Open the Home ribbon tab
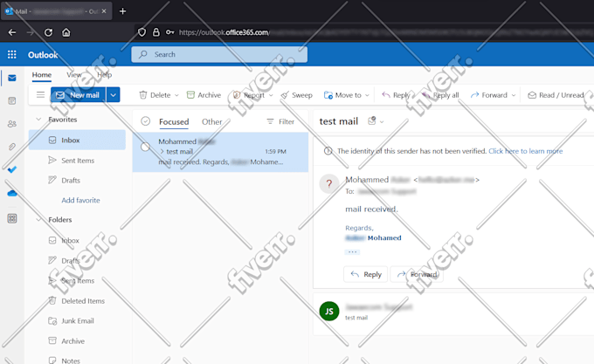The height and width of the screenshot is (364, 594). pos(42,75)
